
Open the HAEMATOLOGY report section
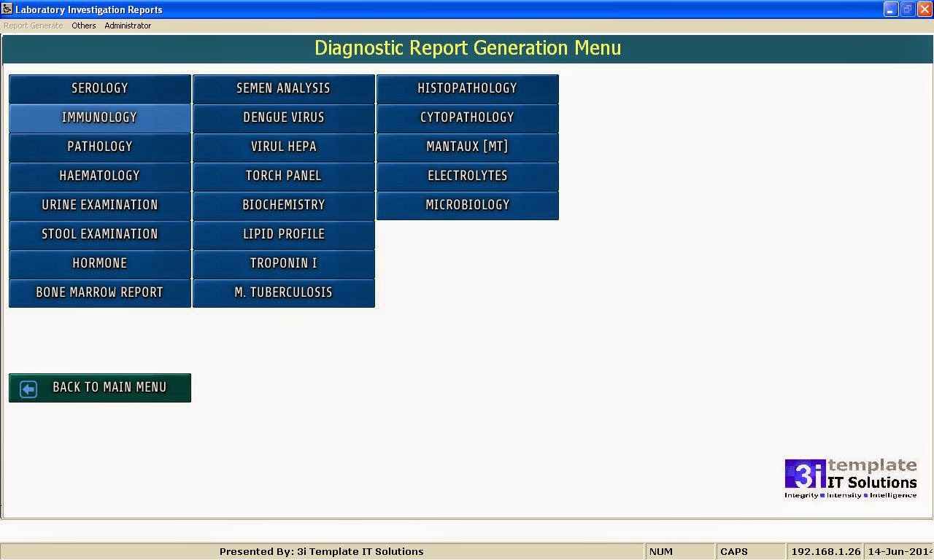click(99, 176)
